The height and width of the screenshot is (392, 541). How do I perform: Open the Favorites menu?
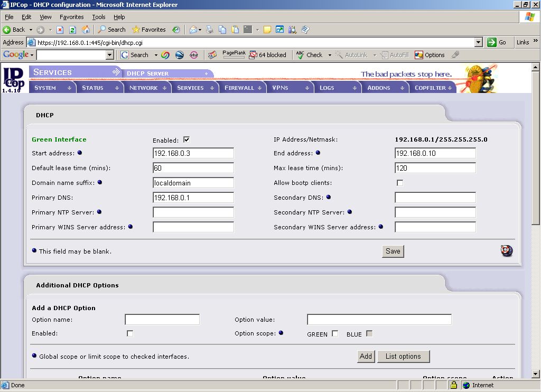click(71, 17)
